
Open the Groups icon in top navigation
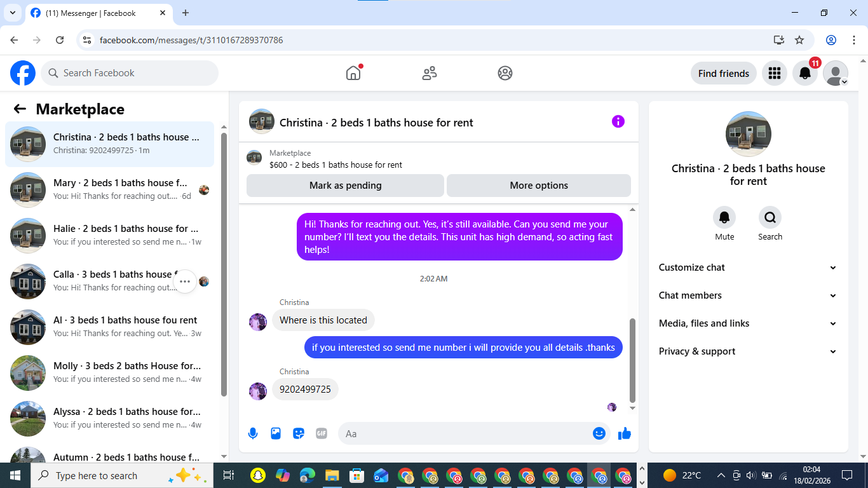point(505,73)
